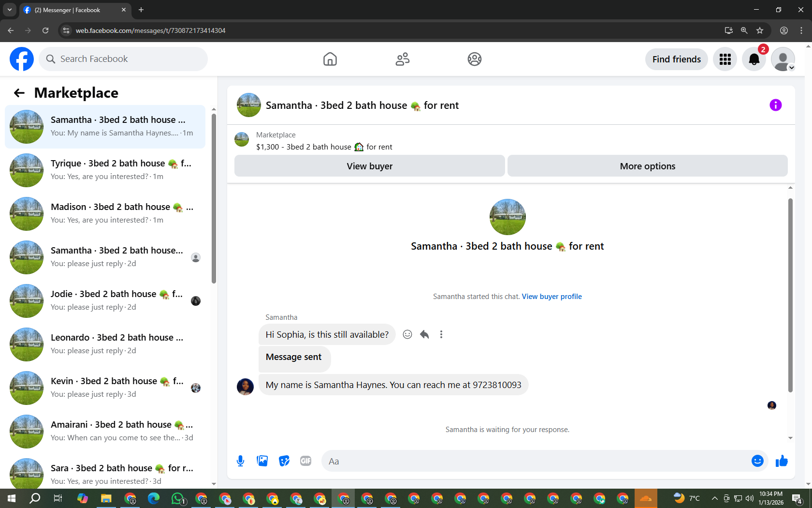Click the browser back arrow
Viewport: 812px width, 508px height.
pyautogui.click(x=11, y=30)
